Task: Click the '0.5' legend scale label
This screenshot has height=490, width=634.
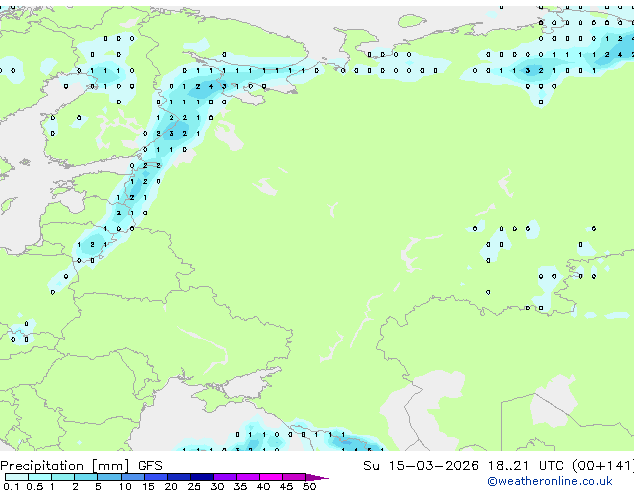Action: [34, 486]
